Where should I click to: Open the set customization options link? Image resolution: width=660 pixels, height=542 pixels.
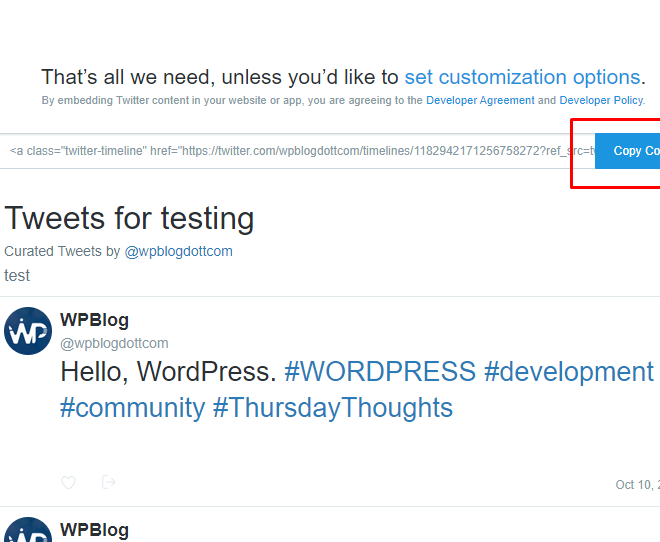[523, 77]
